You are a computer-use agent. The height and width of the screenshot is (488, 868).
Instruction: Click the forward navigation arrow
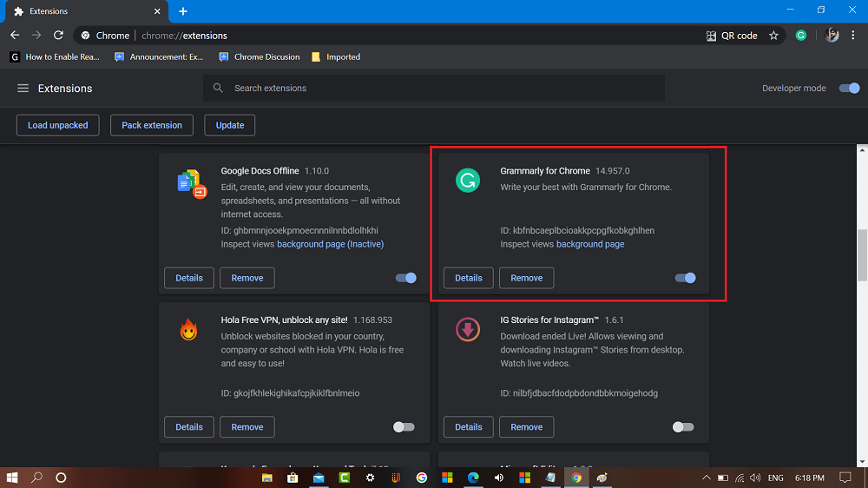[x=36, y=36]
